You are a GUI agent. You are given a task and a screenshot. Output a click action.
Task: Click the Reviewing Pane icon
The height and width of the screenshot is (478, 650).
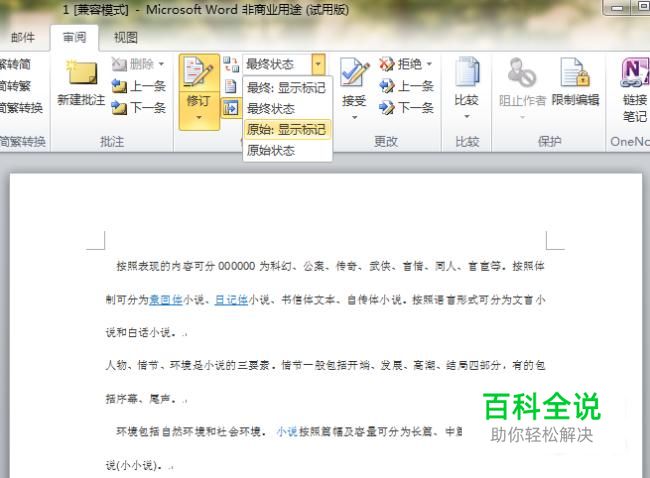[230, 108]
